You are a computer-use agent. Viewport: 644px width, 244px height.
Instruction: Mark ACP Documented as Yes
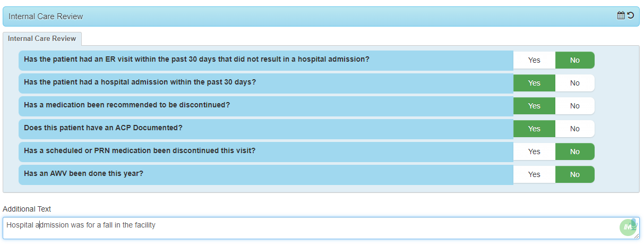pyautogui.click(x=534, y=129)
